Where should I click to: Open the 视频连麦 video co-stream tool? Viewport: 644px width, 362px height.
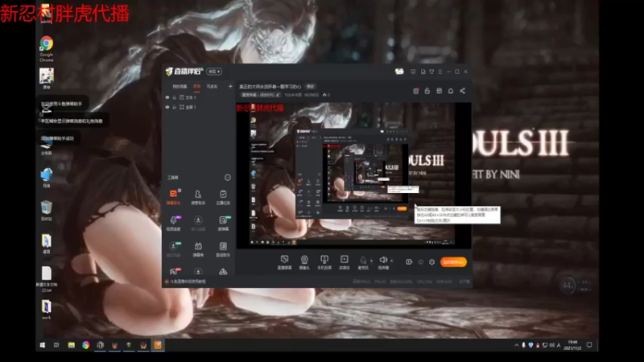pyautogui.click(x=173, y=224)
